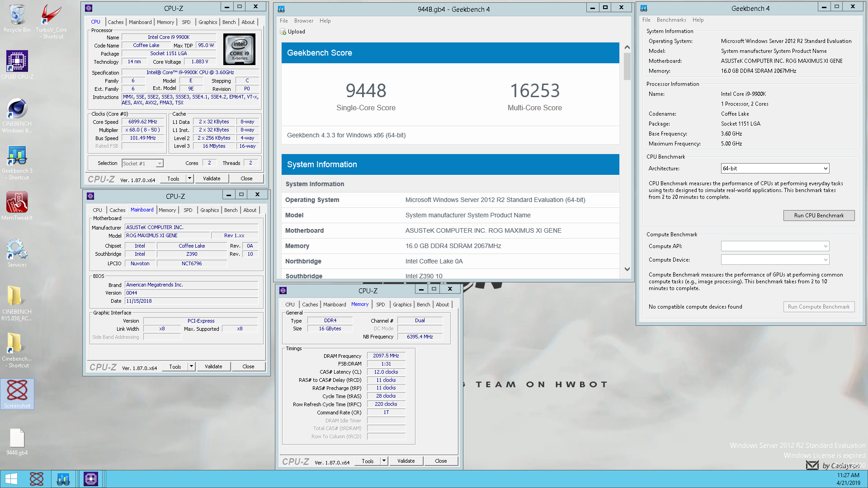Image resolution: width=868 pixels, height=488 pixels.
Task: Open Architecture 64-bit dropdown
Action: coord(775,169)
